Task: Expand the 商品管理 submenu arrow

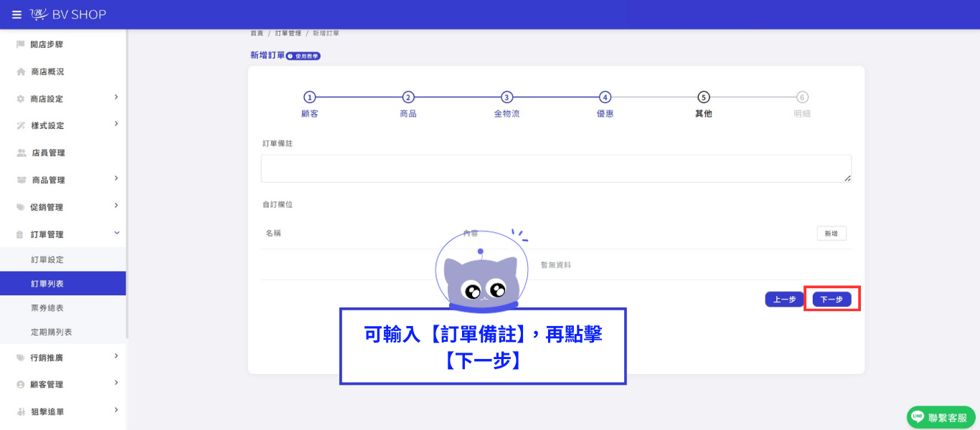Action: [116, 178]
